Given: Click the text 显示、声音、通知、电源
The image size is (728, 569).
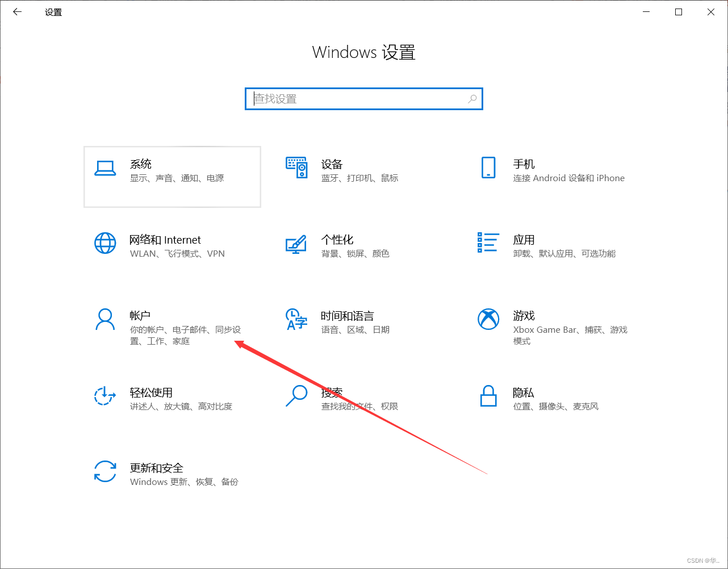Looking at the screenshot, I should pos(177,178).
